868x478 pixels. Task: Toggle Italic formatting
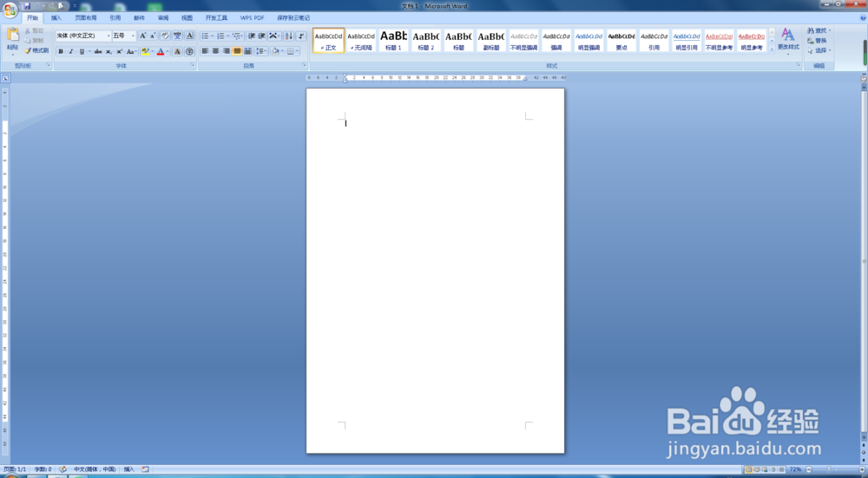tap(71, 51)
